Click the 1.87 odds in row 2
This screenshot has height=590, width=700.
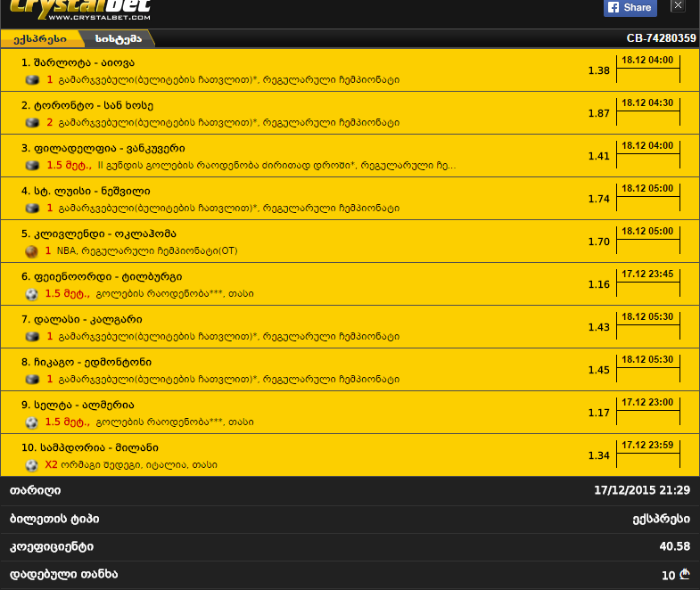pos(598,113)
